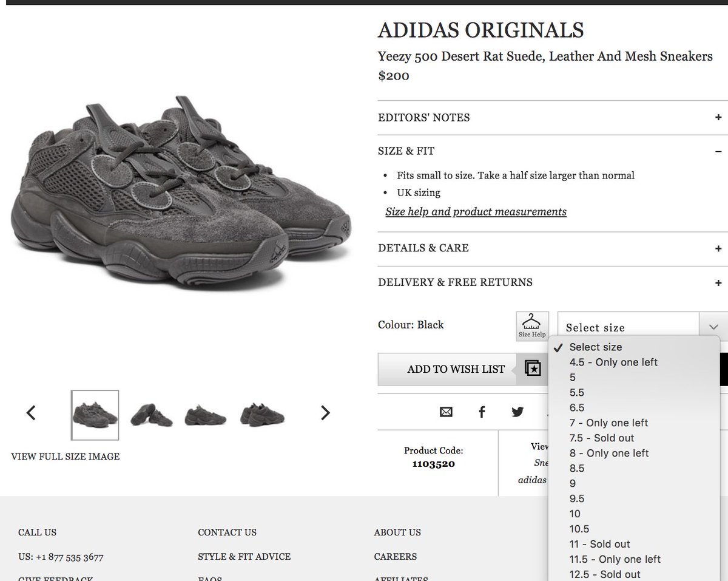This screenshot has width=728, height=581.
Task: Show previous thumbnails with left arrow
Action: tap(32, 413)
